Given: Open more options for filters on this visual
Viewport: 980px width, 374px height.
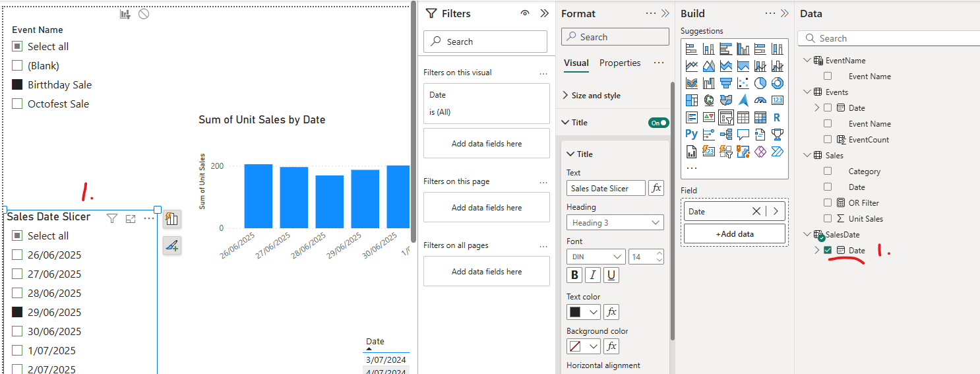Looking at the screenshot, I should coord(543,73).
